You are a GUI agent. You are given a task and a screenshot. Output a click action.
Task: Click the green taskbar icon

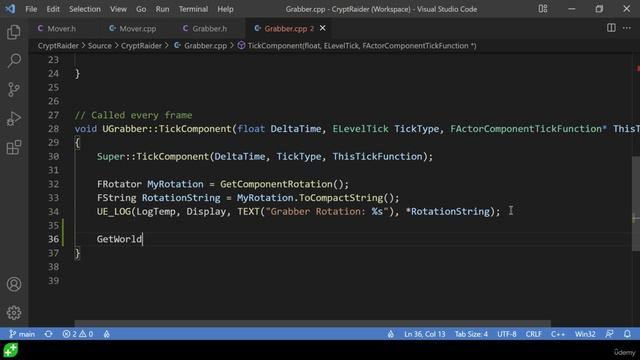(x=11, y=350)
